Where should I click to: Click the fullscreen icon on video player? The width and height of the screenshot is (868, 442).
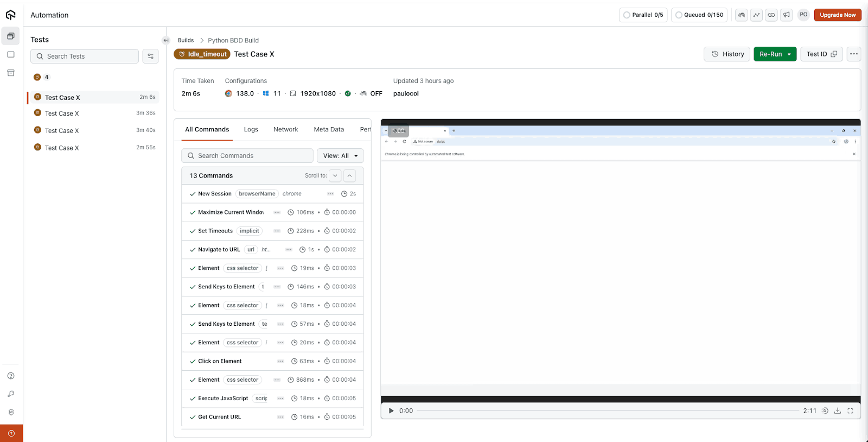850,411
